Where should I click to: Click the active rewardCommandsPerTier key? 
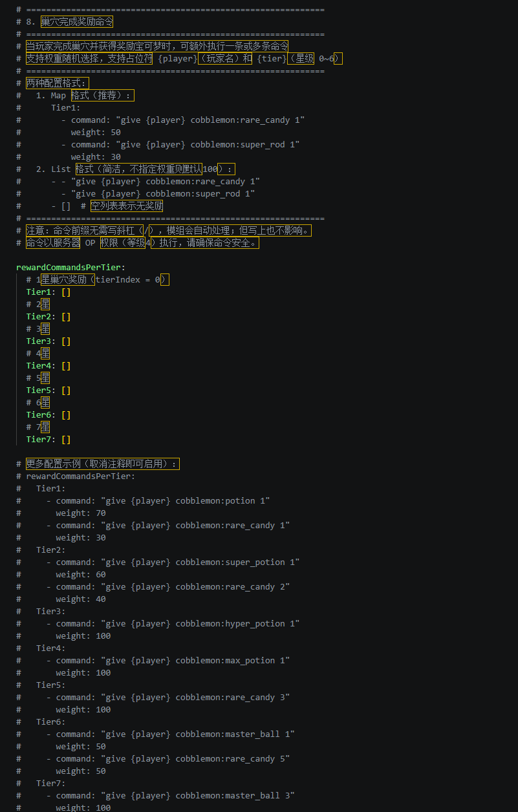pos(70,267)
